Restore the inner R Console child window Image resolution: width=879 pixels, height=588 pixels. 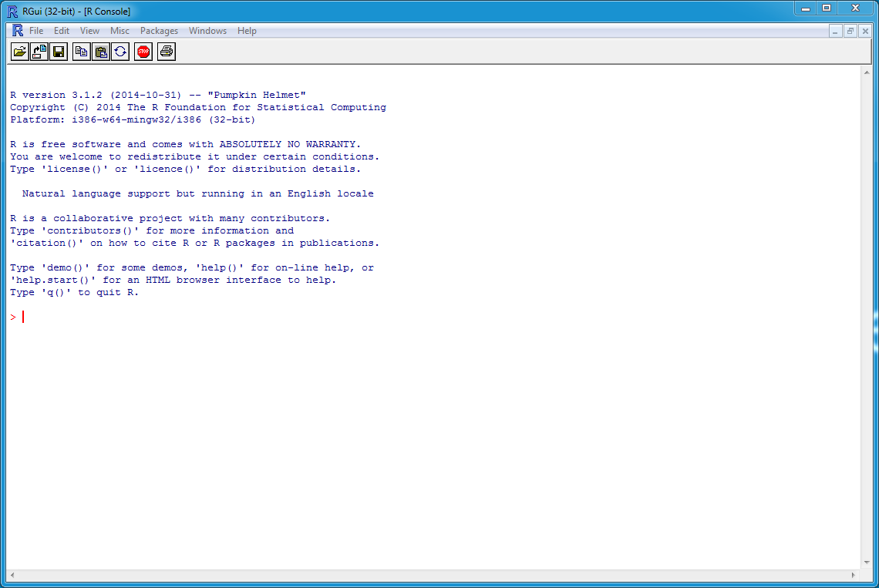tap(850, 32)
